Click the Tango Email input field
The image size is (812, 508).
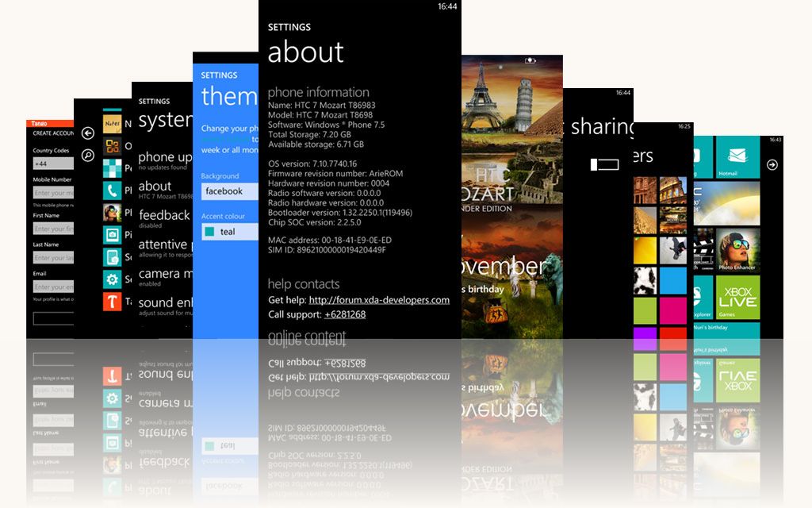coord(53,287)
